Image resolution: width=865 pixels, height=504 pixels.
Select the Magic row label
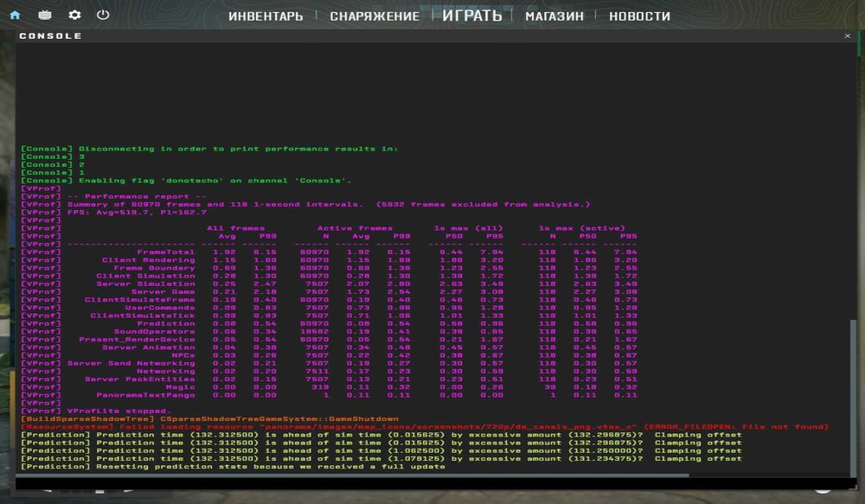click(x=181, y=387)
